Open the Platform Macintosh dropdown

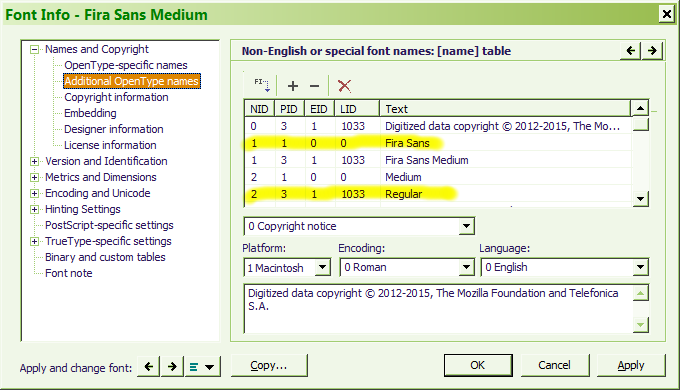click(x=322, y=267)
